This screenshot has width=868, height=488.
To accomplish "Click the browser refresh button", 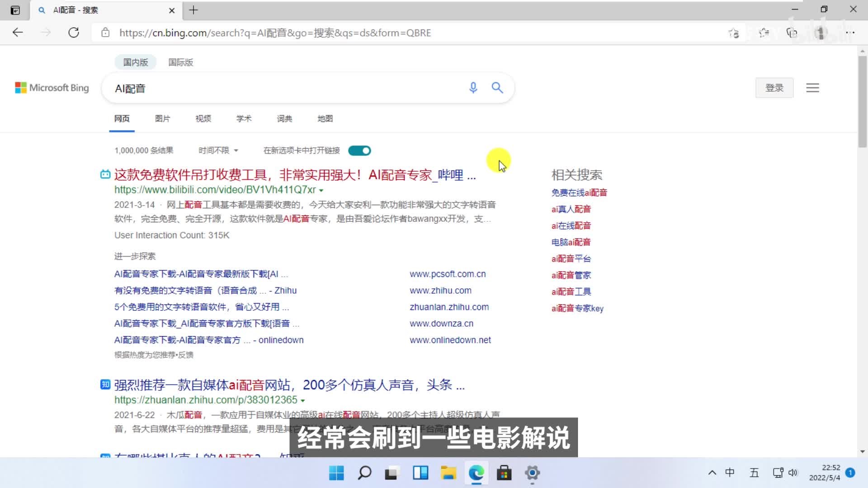I will click(74, 33).
